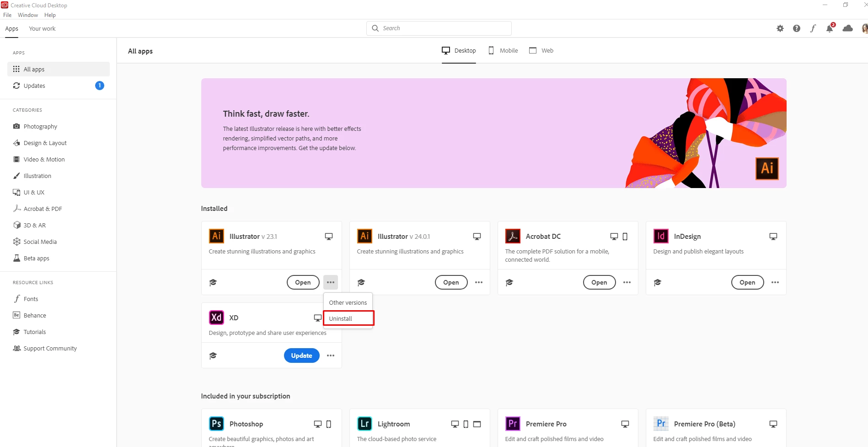Open tutorials icon on Acrobat DC card
This screenshot has width=868, height=447.
pyautogui.click(x=509, y=282)
